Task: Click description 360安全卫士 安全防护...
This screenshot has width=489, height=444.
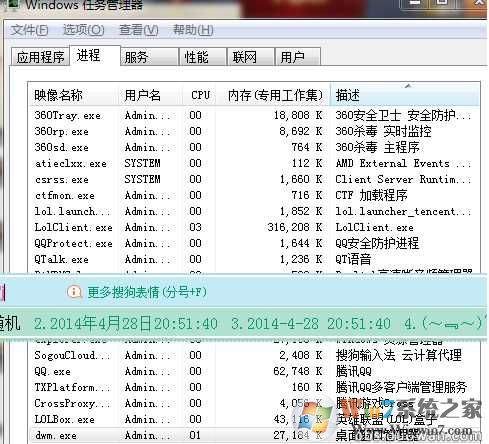Action: 403,115
